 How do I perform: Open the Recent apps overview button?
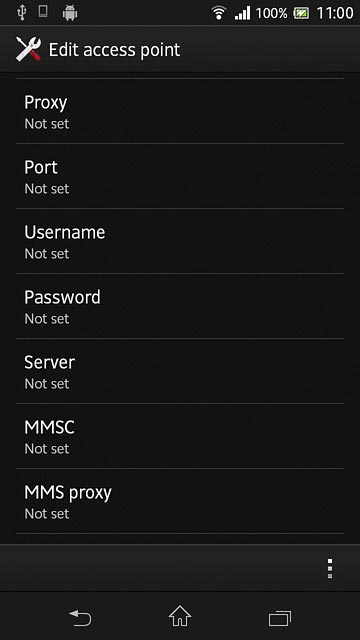280,618
